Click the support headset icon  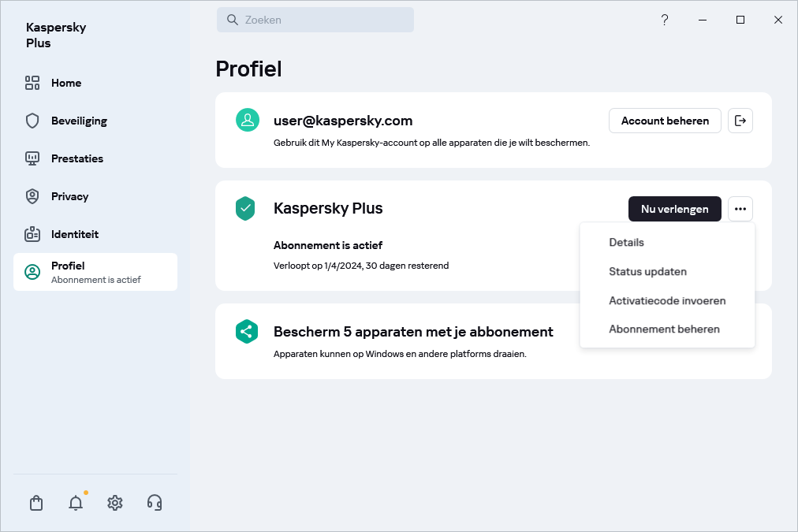tap(155, 503)
